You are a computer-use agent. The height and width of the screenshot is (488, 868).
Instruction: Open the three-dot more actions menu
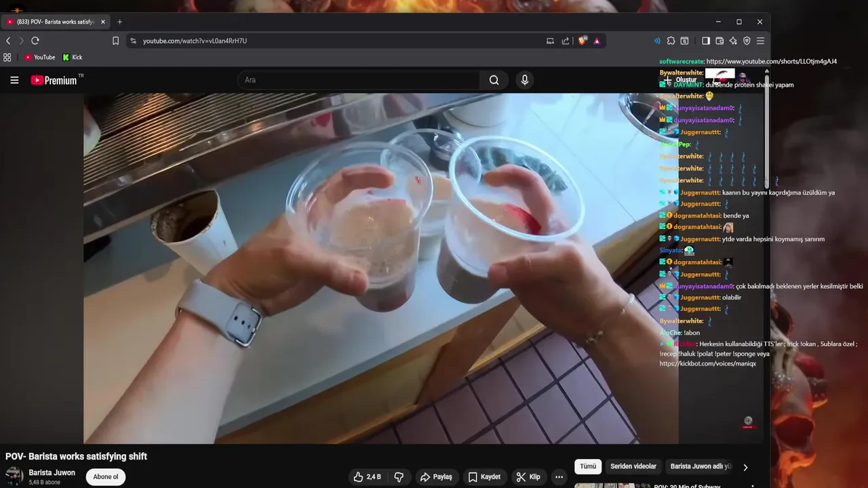pos(559,477)
